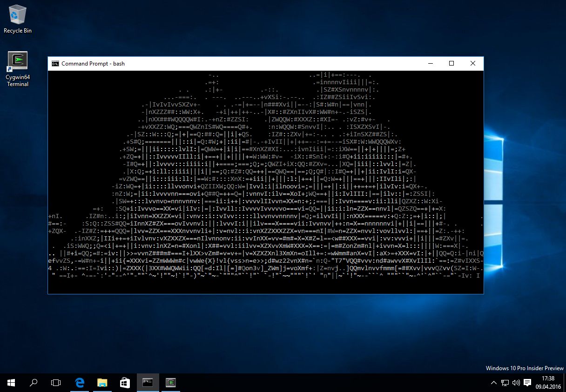The image size is (566, 392).
Task: Open File Explorer from taskbar
Action: (102, 383)
